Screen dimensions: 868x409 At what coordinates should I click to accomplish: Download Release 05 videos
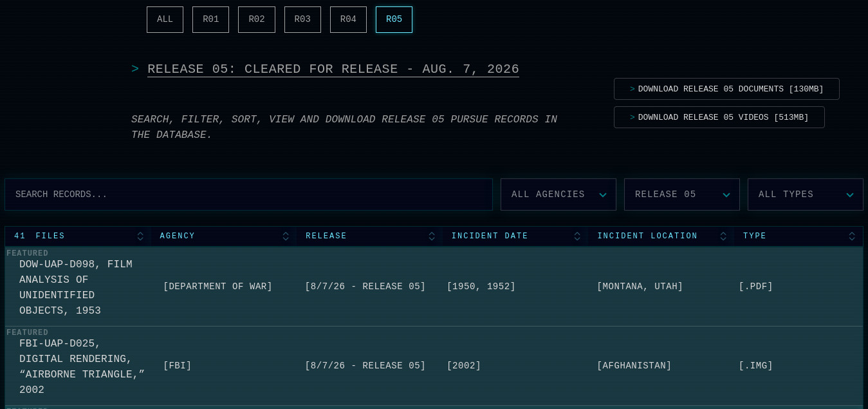pyautogui.click(x=719, y=117)
